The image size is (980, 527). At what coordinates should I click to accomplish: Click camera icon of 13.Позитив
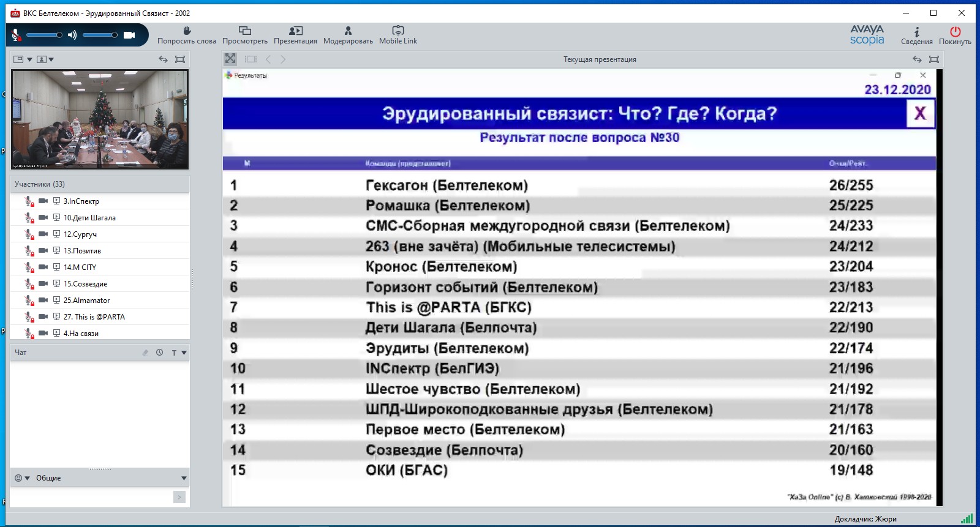coord(43,250)
